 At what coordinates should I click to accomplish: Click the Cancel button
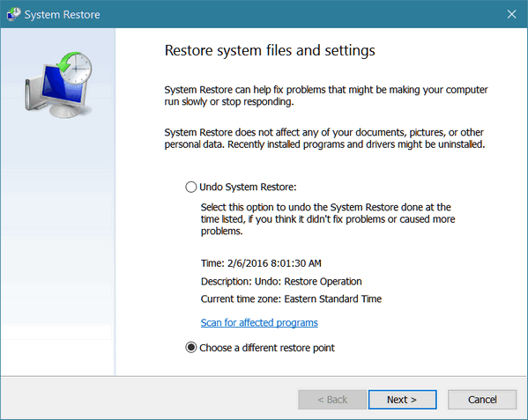click(x=482, y=400)
